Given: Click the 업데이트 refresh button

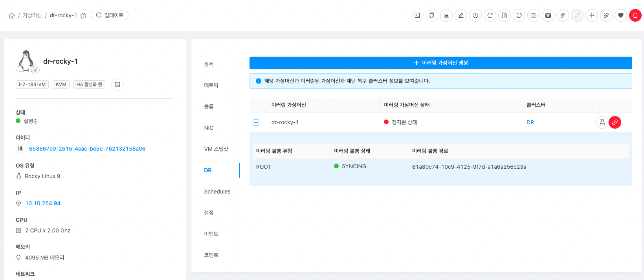Looking at the screenshot, I should pyautogui.click(x=110, y=15).
